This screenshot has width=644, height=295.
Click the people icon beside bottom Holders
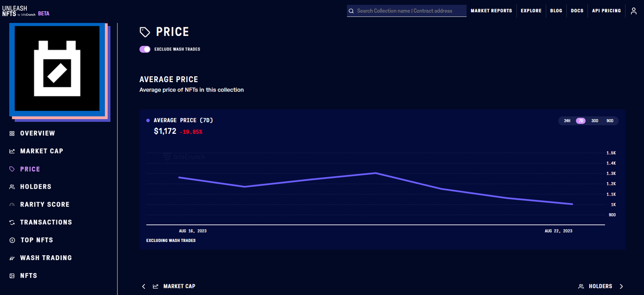581,286
